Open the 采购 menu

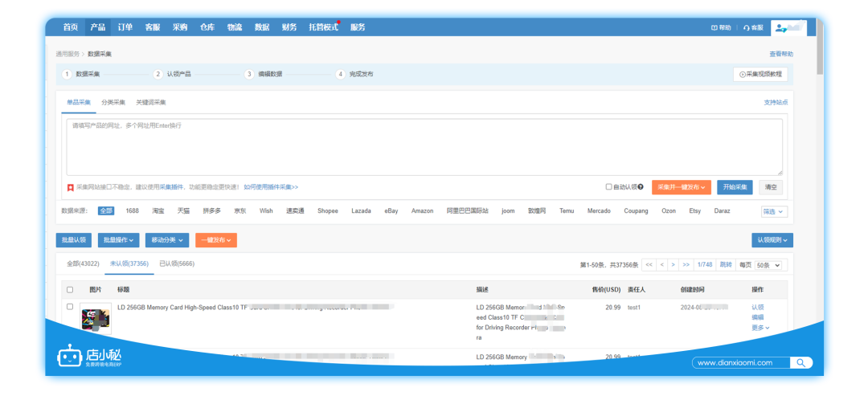pos(180,27)
